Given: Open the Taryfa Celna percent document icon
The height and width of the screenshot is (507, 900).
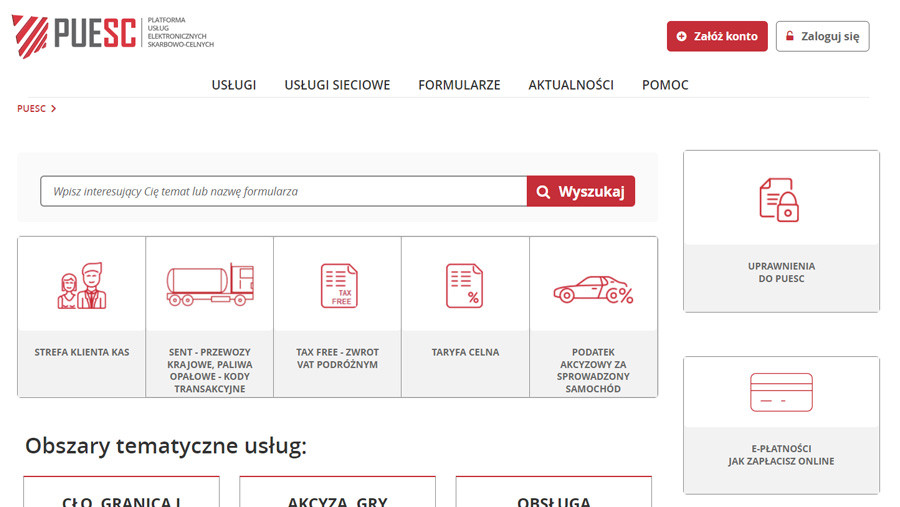Looking at the screenshot, I should (464, 286).
